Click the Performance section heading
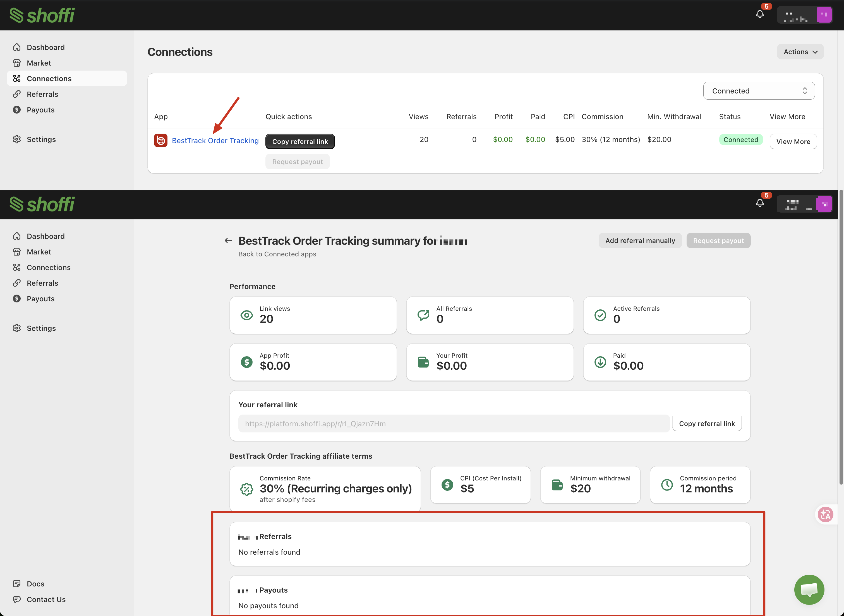Viewport: 844px width, 616px height. point(253,286)
